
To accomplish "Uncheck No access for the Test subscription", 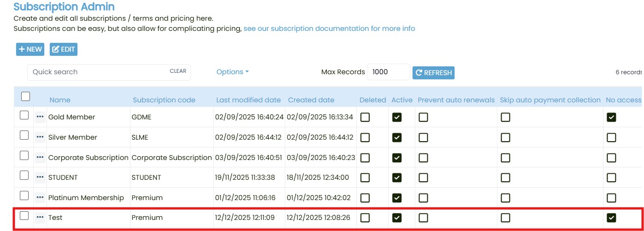I will coord(611,218).
